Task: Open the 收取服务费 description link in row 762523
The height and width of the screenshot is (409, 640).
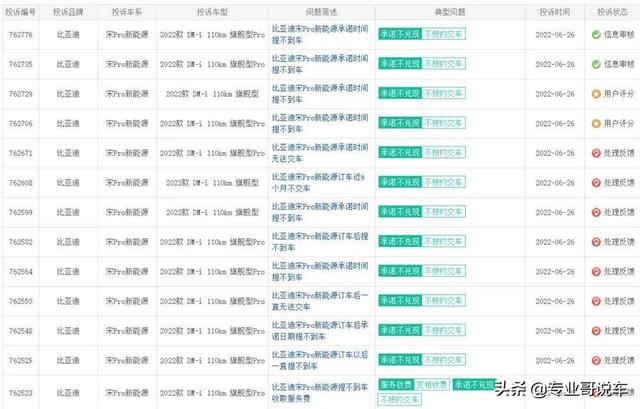Action: (320, 393)
